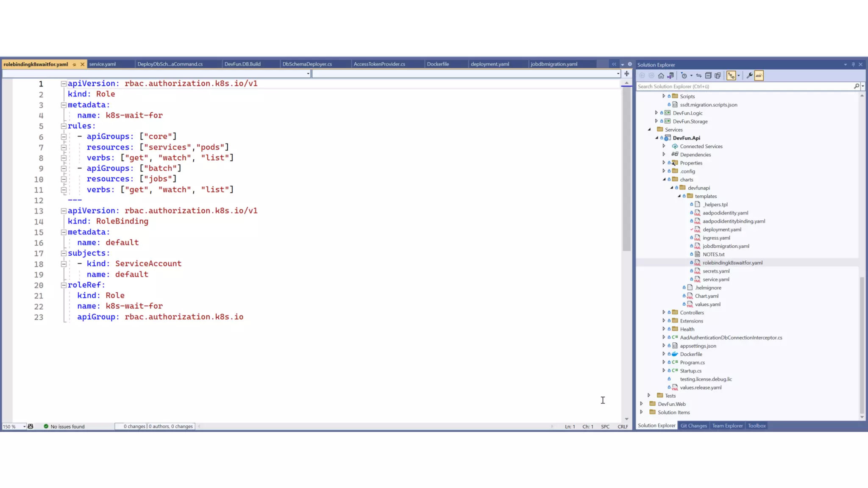Toggle the Preview Selected Items button
868x488 pixels.
(759, 76)
